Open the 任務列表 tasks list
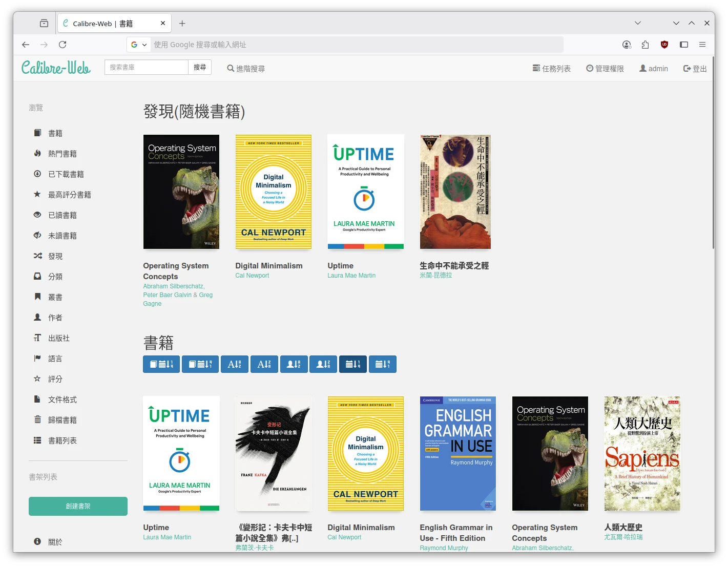 tap(551, 69)
